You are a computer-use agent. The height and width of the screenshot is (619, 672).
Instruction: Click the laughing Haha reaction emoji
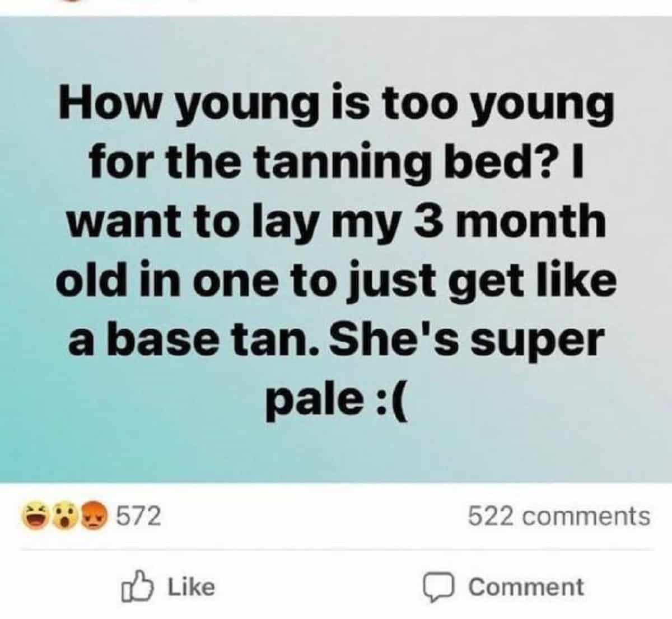(x=35, y=516)
